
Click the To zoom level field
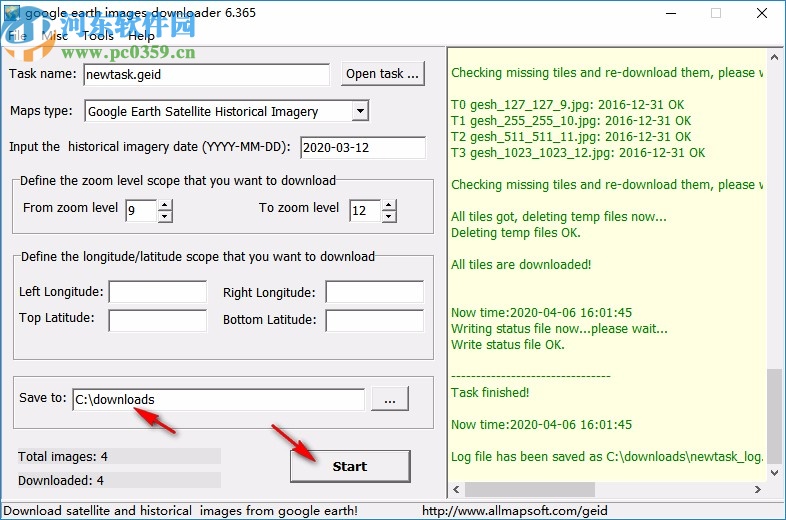pyautogui.click(x=366, y=211)
